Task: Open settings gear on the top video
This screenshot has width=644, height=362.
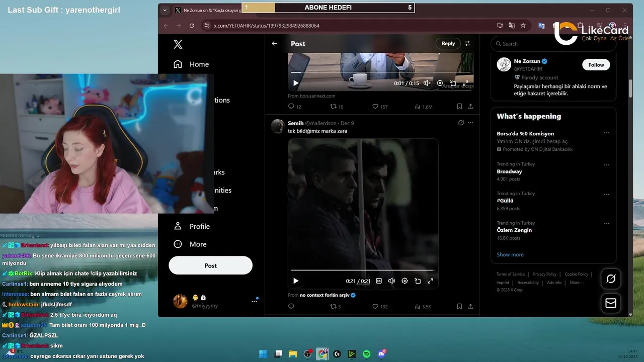Action: pyautogui.click(x=440, y=83)
